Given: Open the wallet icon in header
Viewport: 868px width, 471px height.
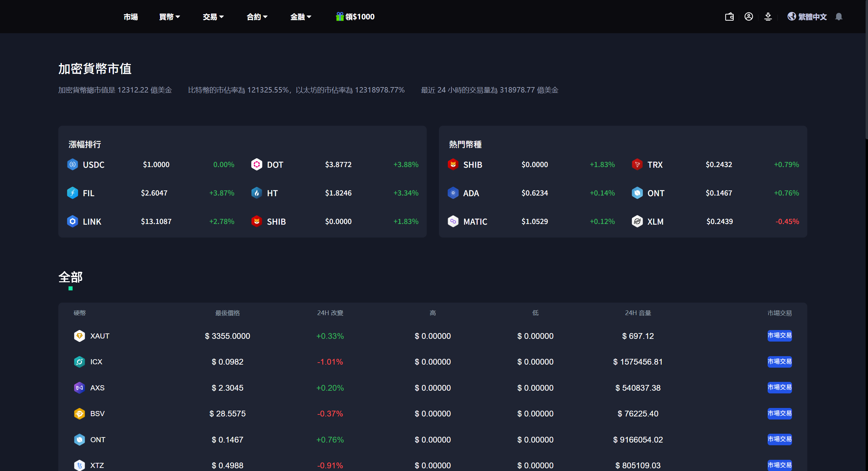Looking at the screenshot, I should (729, 17).
